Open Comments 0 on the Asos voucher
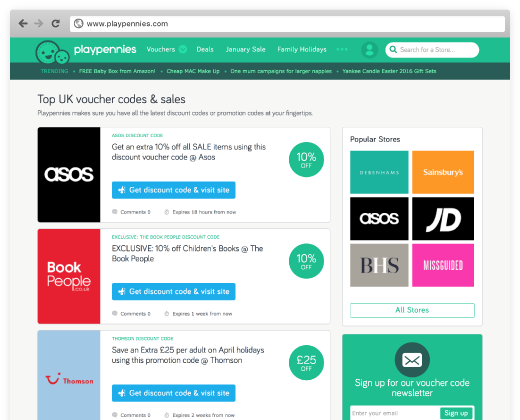Viewport: 520px width, 420px height. (x=132, y=212)
